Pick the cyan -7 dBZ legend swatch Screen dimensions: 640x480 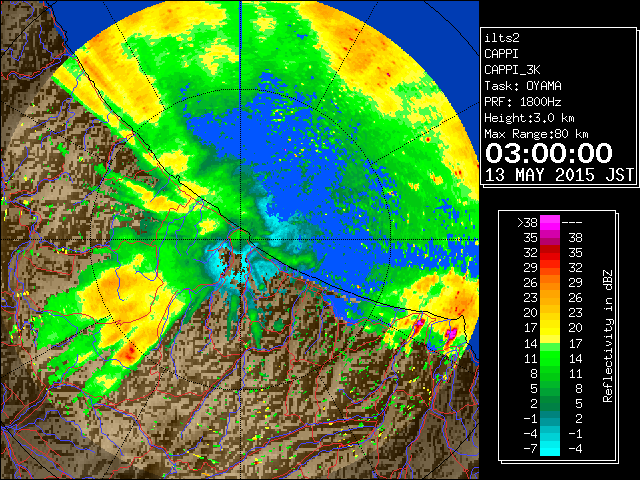point(550,448)
